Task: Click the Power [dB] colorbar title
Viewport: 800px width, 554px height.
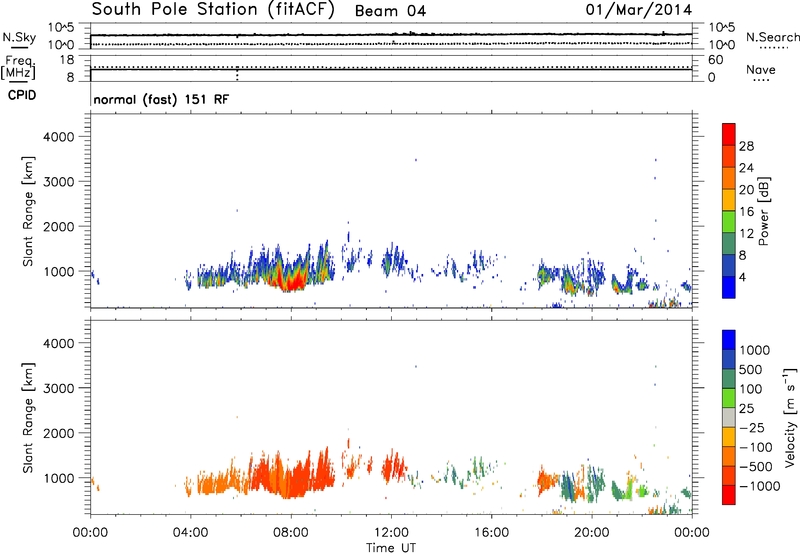Action: point(763,211)
